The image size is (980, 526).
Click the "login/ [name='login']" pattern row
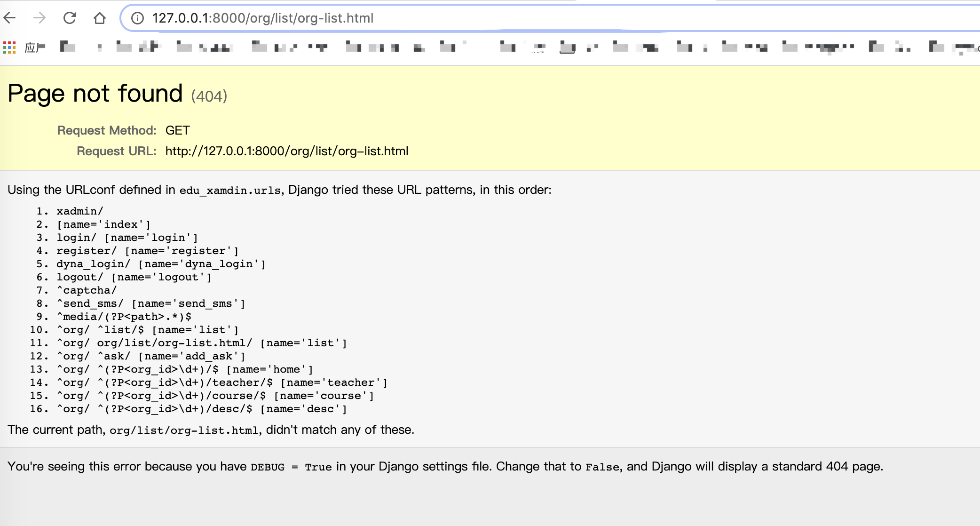click(127, 238)
